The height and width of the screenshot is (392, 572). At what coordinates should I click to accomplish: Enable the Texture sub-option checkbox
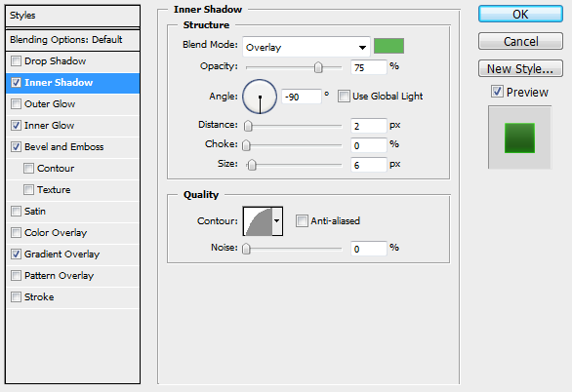(28, 190)
